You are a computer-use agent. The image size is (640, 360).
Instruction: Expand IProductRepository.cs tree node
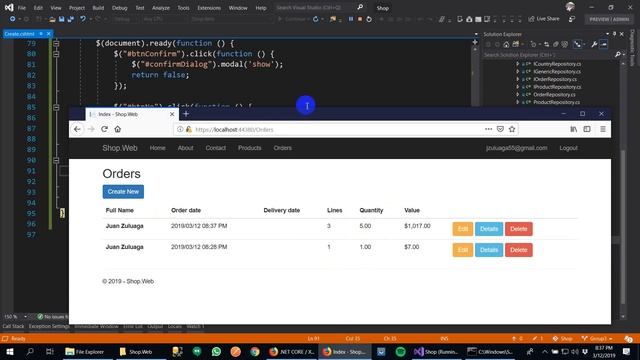coord(518,87)
